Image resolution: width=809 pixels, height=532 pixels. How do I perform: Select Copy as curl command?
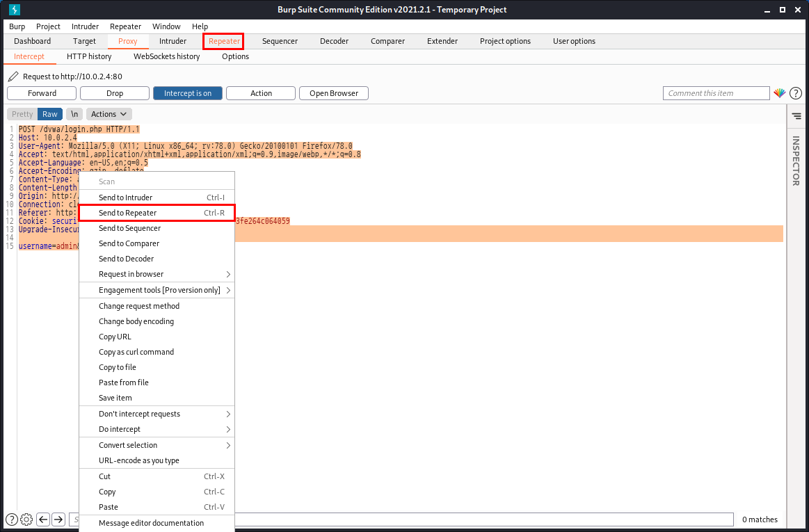157,352
